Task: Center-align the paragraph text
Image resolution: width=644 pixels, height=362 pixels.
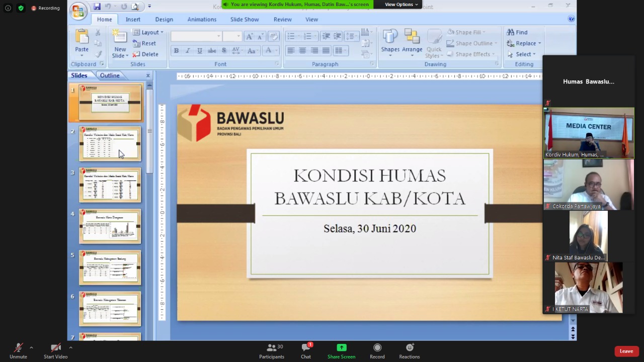Action: pyautogui.click(x=302, y=50)
